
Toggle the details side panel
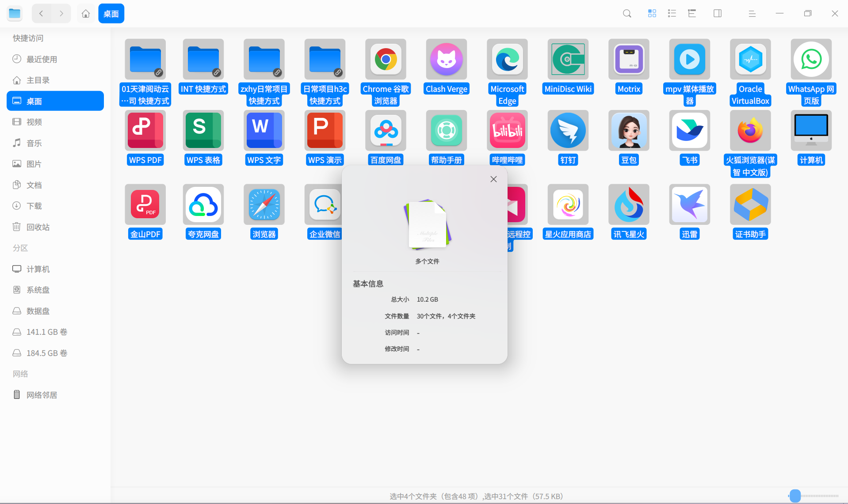click(x=718, y=14)
